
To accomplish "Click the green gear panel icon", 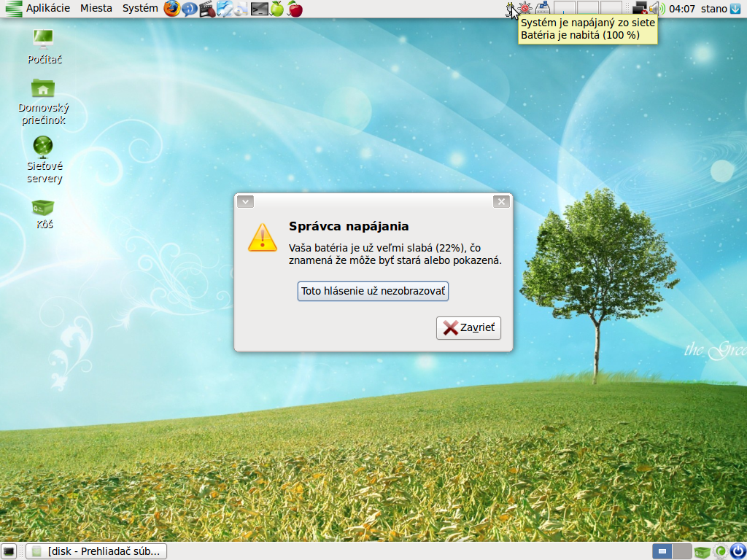I will pos(720,551).
